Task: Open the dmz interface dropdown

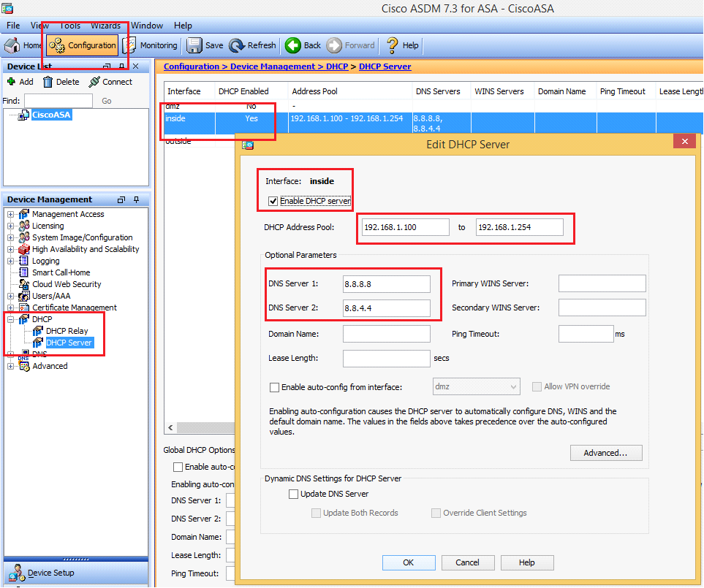Action: coord(477,386)
